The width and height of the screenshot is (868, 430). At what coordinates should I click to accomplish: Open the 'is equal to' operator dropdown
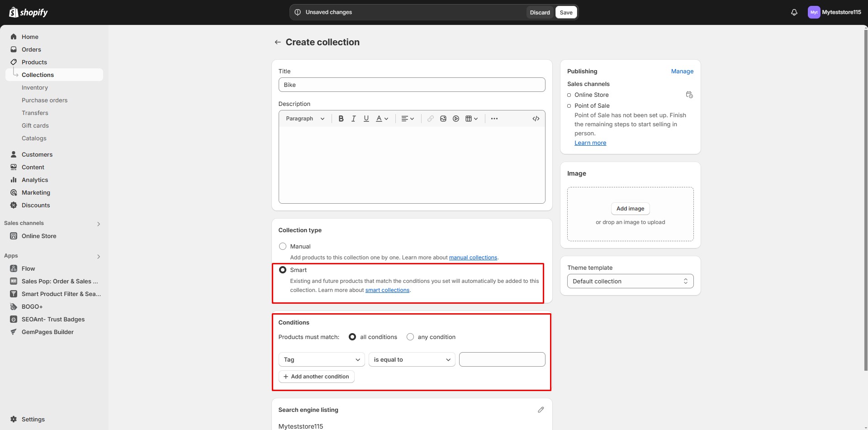(x=412, y=359)
